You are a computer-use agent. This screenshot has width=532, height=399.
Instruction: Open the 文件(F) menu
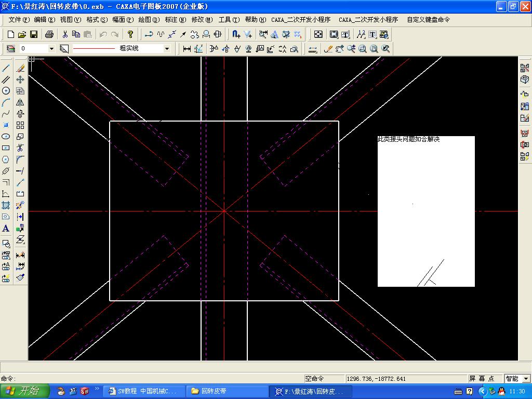[19, 20]
